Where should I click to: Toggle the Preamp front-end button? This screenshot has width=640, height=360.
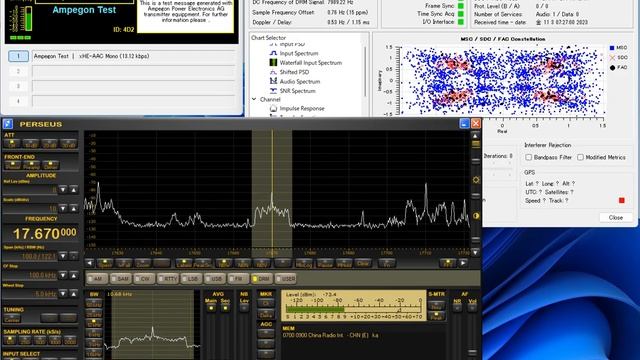point(31,165)
